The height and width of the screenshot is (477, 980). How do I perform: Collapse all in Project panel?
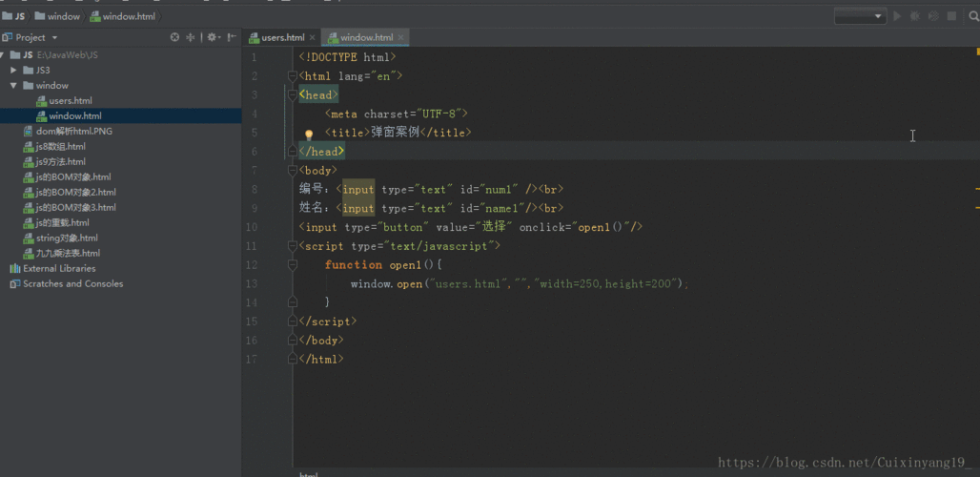coord(191,37)
